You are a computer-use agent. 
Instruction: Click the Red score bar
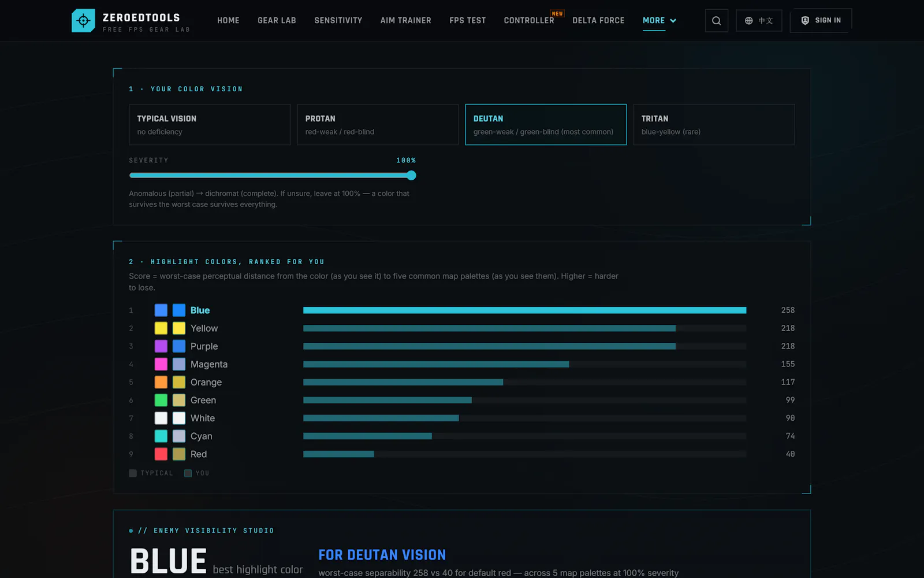point(338,454)
